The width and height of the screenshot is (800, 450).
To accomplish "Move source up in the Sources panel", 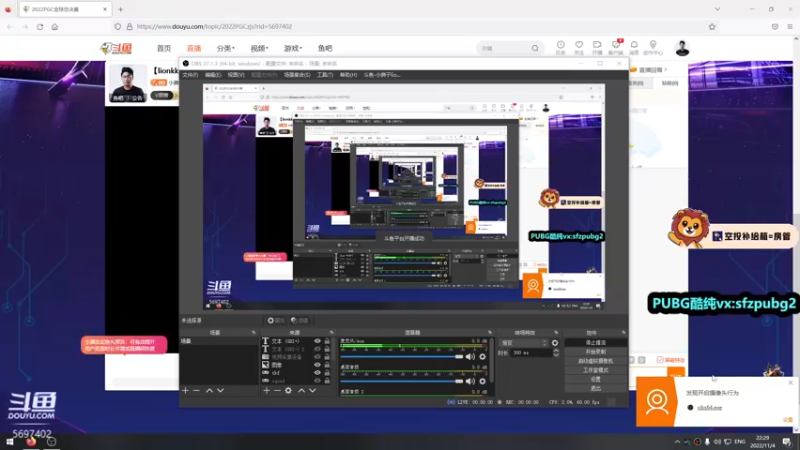I will point(302,390).
